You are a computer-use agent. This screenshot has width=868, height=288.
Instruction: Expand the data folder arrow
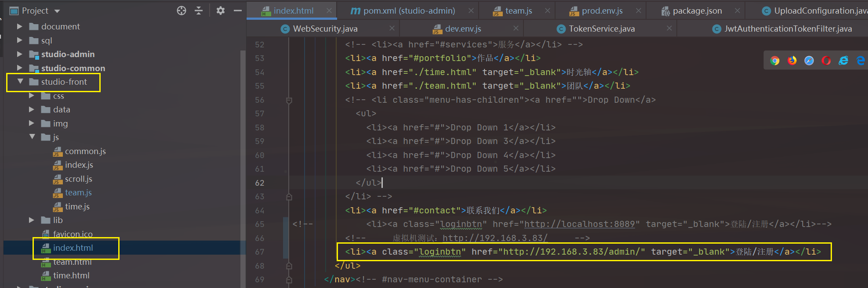click(32, 109)
